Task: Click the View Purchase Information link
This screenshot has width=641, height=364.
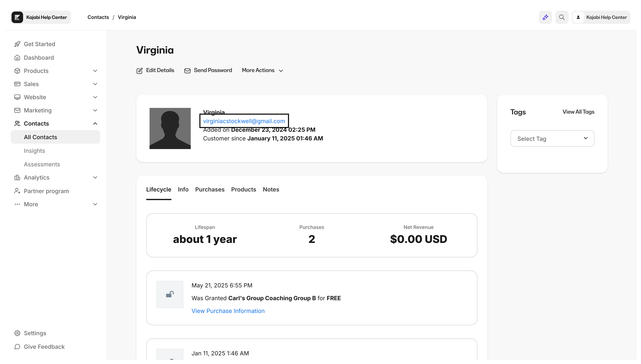Action: (228, 311)
